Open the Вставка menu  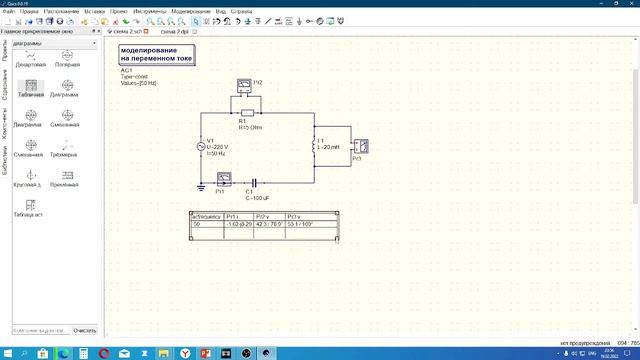[95, 11]
